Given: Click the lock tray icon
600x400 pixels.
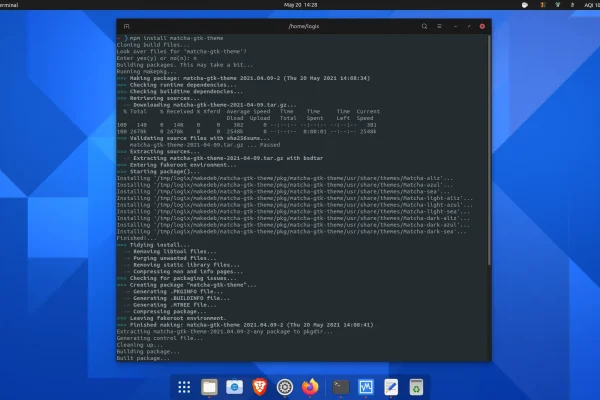Looking at the screenshot, I should point(572,5).
